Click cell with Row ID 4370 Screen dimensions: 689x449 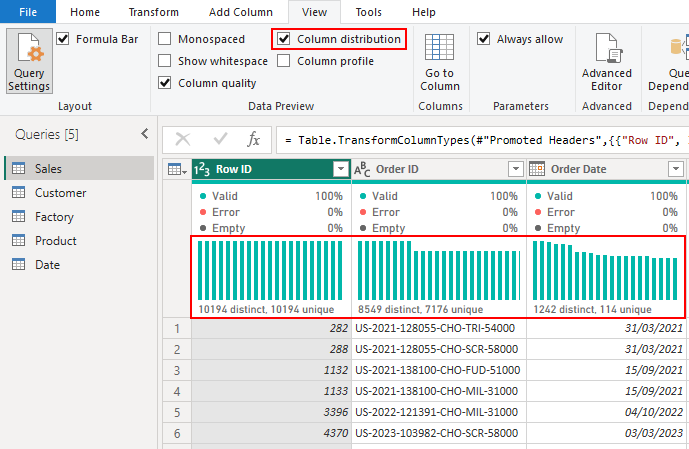(x=271, y=433)
